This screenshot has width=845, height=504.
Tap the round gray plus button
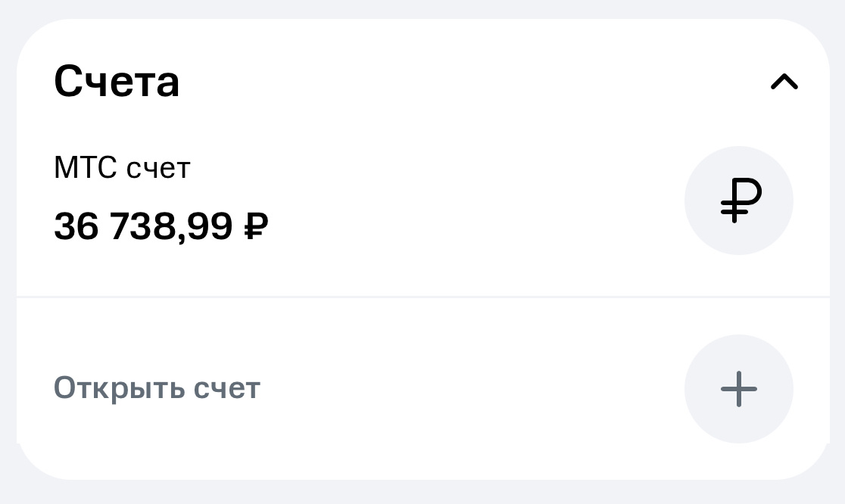[x=739, y=389]
